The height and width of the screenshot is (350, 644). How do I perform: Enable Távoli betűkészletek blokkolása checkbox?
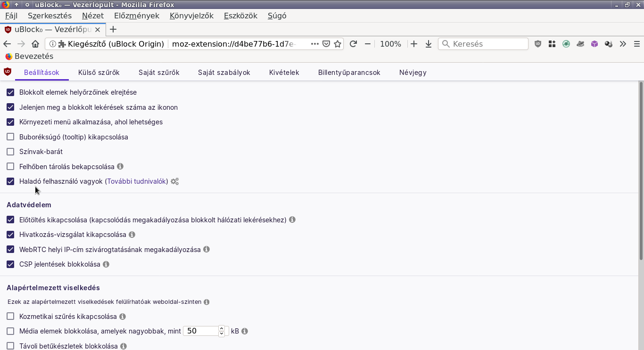click(x=10, y=346)
